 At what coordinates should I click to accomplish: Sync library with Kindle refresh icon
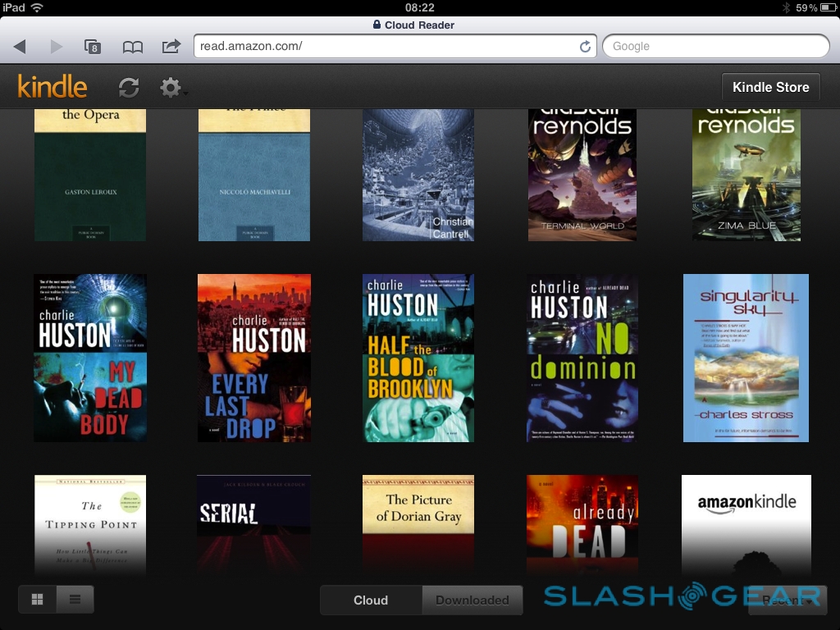(129, 87)
